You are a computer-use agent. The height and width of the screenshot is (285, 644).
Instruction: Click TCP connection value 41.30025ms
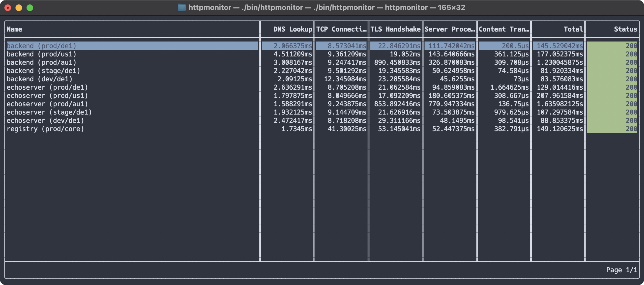pos(347,129)
